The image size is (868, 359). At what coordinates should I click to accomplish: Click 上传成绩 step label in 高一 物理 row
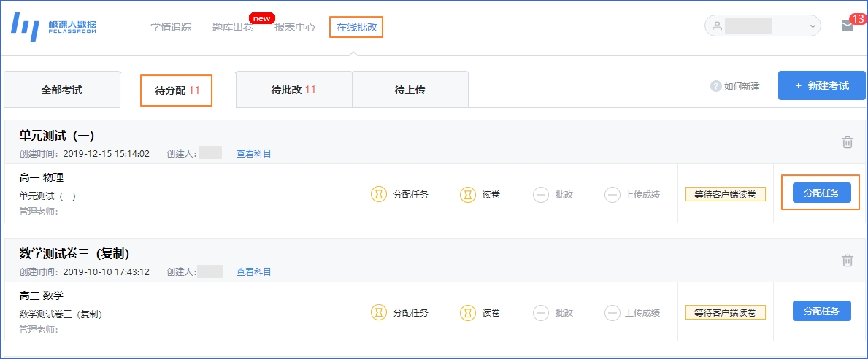[642, 195]
